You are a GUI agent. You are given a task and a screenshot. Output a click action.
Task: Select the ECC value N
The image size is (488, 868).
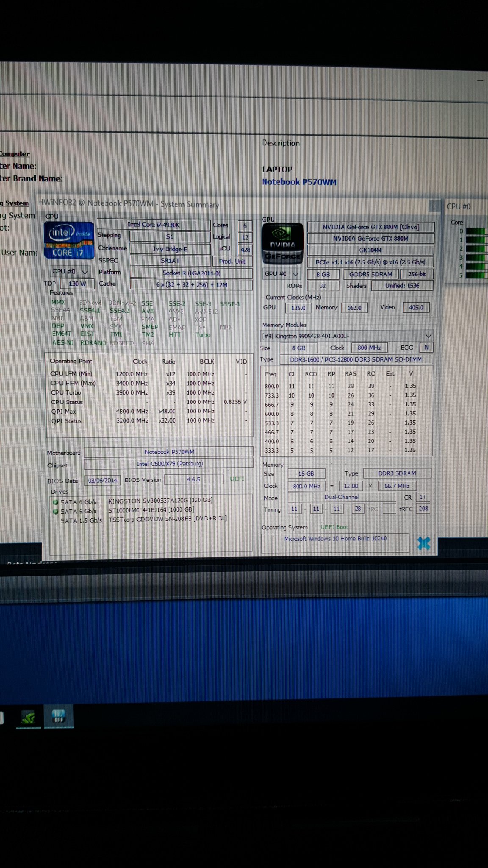pos(426,348)
